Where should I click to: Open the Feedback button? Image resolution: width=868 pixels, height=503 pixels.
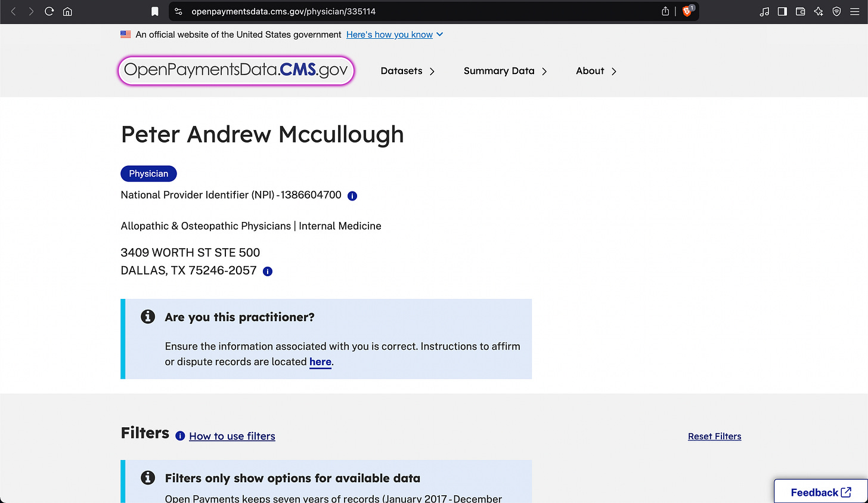[x=821, y=491]
